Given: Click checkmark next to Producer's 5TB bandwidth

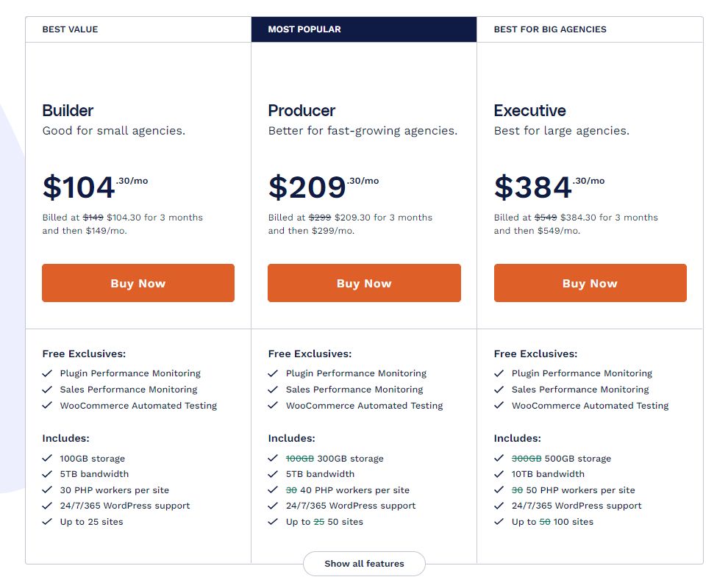Looking at the screenshot, I should [x=273, y=474].
